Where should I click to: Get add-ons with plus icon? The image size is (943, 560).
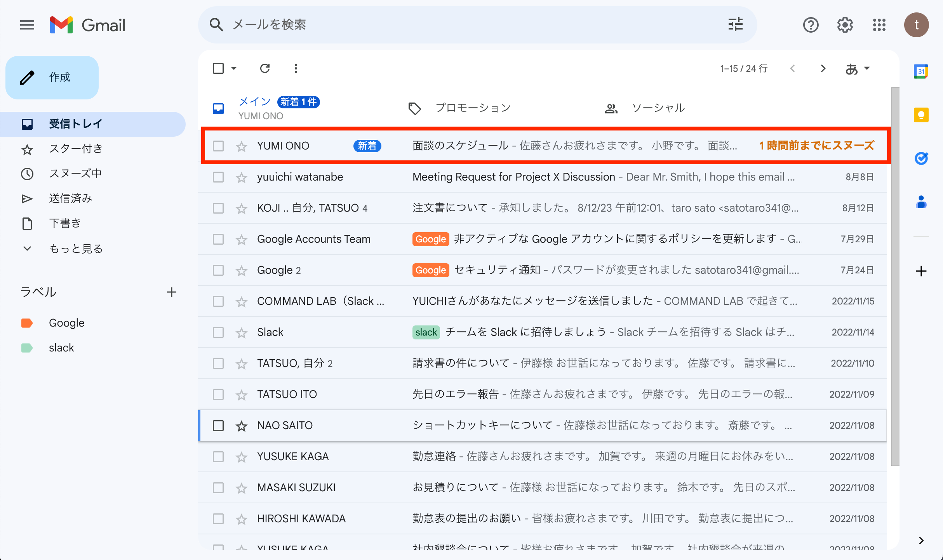coord(921,271)
